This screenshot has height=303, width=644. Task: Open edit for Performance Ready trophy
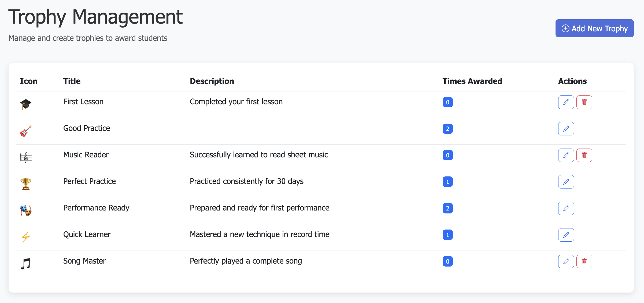tap(566, 208)
